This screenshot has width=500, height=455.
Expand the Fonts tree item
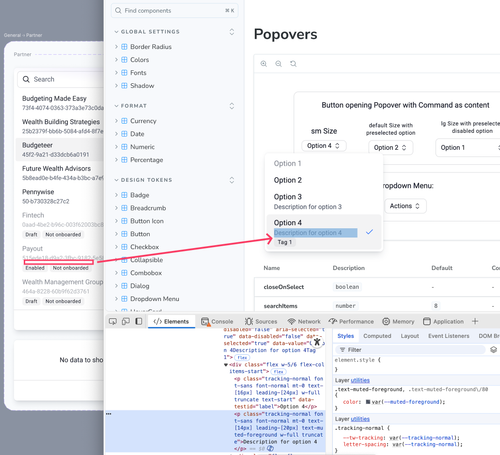click(116, 73)
